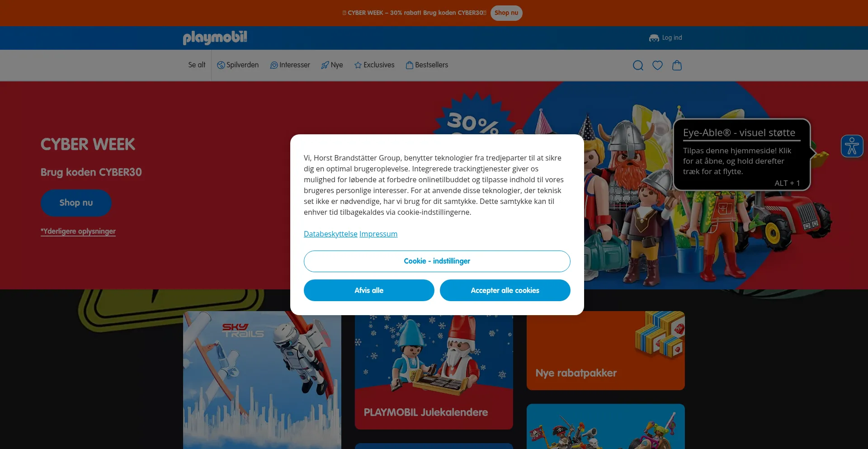Click the Afvis alle button
Screen dimensions: 868x449
coord(369,290)
